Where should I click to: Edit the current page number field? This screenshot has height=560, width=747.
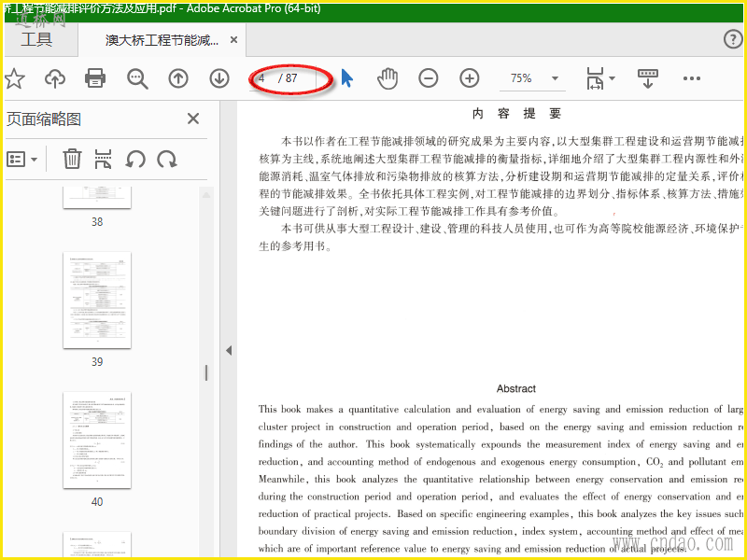pos(264,78)
